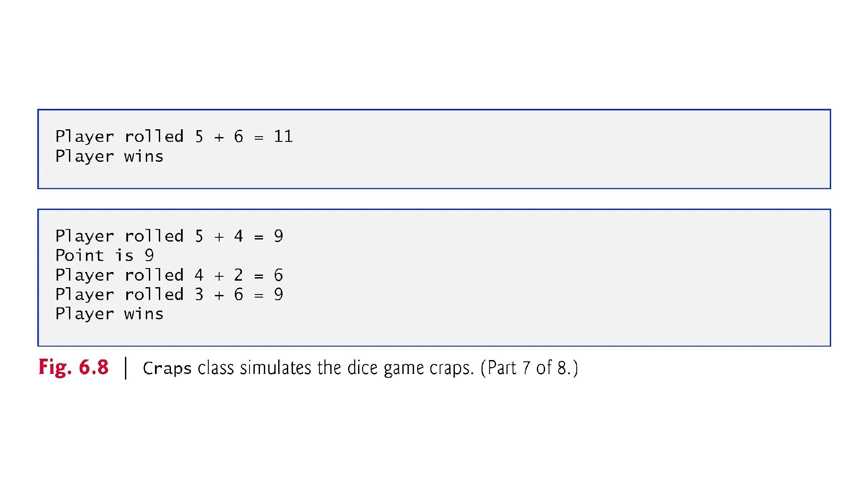The width and height of the screenshot is (868, 488).
Task: Click 'Player wins' in the first box
Action: [x=109, y=157]
